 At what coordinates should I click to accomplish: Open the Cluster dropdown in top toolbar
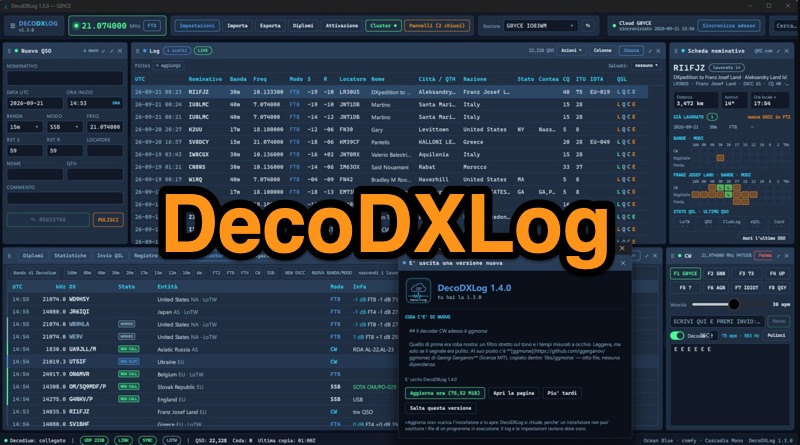(383, 26)
